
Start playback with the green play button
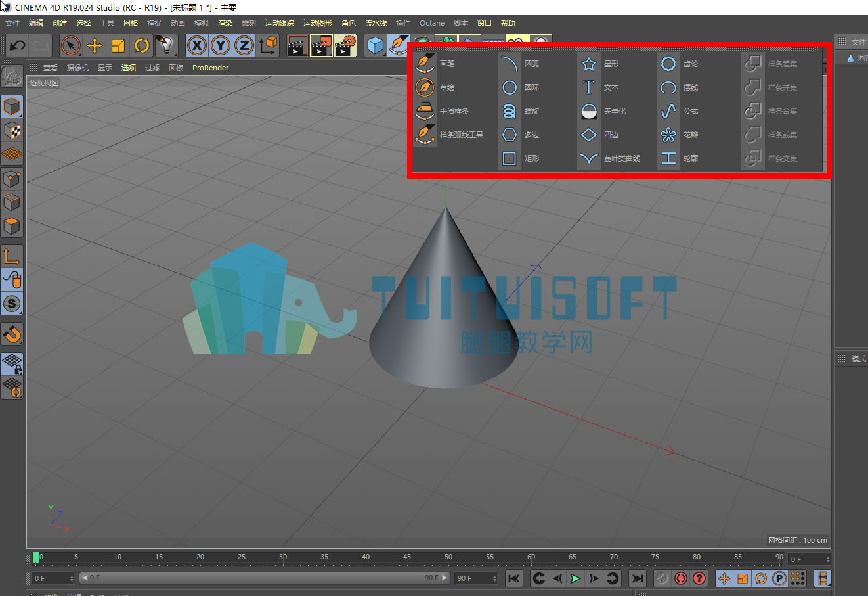coord(575,578)
